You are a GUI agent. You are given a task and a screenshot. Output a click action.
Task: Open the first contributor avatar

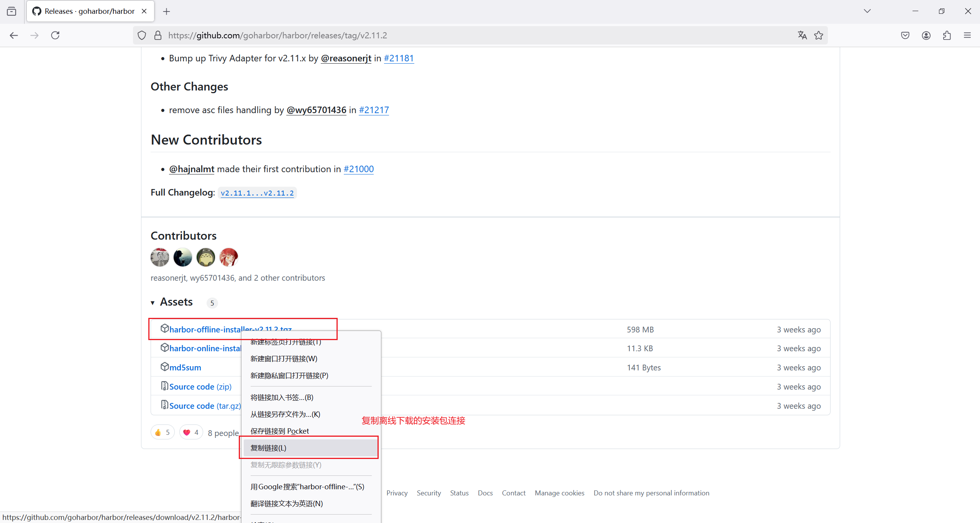click(160, 257)
